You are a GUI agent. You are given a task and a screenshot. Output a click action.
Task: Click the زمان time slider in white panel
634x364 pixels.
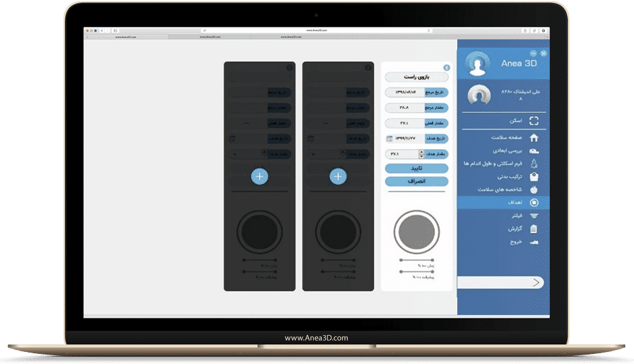[416, 260]
